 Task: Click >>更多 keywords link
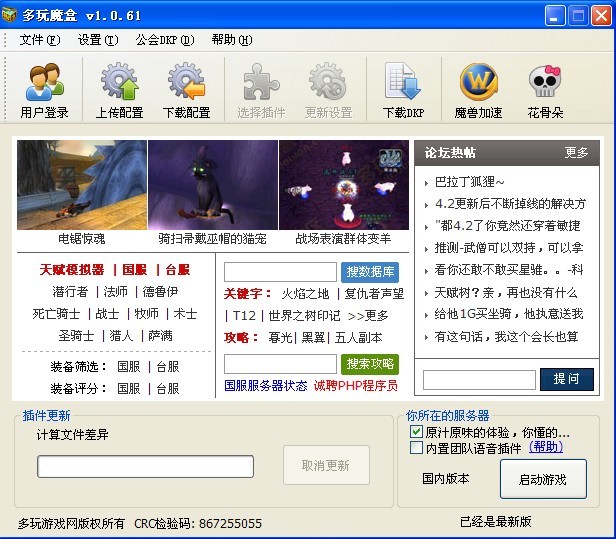tap(368, 315)
